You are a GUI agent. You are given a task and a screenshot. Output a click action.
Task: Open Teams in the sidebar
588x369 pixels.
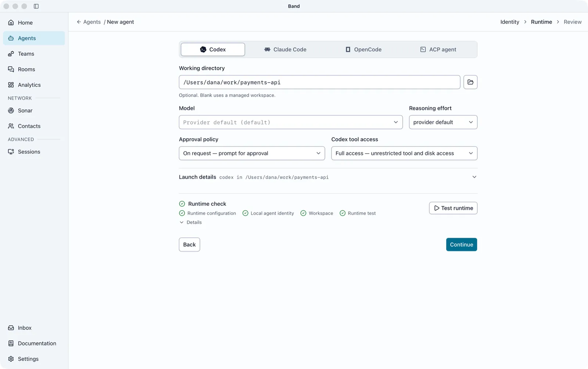click(x=34, y=54)
